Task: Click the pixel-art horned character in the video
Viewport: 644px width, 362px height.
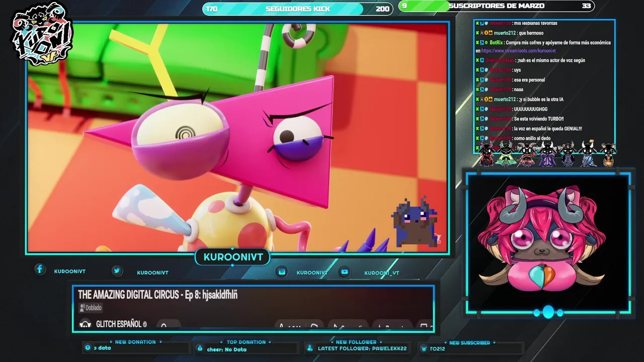Action: click(415, 222)
